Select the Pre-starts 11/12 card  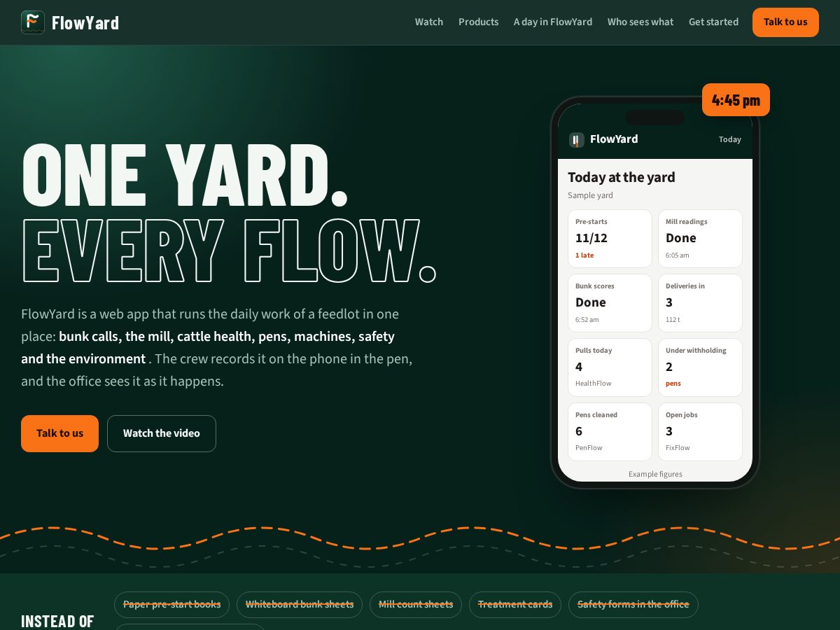pos(610,239)
